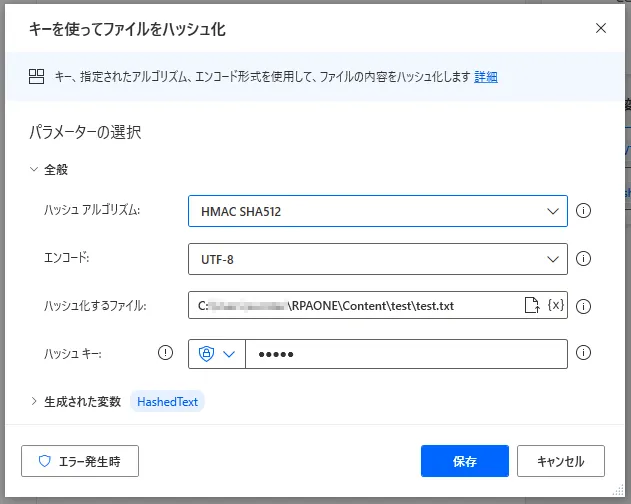Insert a variable into the file path
Image resolution: width=631 pixels, height=504 pixels.
pos(555,305)
